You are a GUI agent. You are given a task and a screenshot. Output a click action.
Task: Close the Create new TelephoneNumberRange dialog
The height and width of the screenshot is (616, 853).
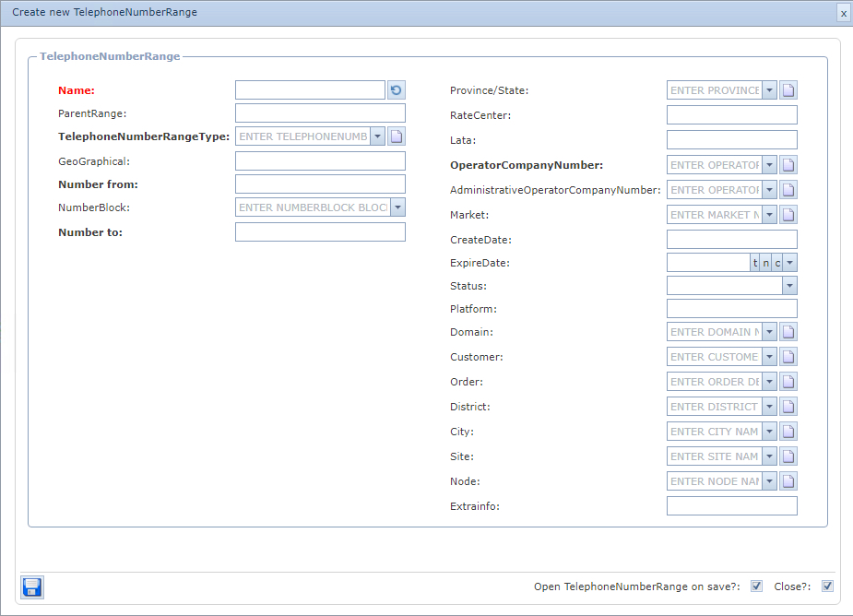pyautogui.click(x=843, y=14)
